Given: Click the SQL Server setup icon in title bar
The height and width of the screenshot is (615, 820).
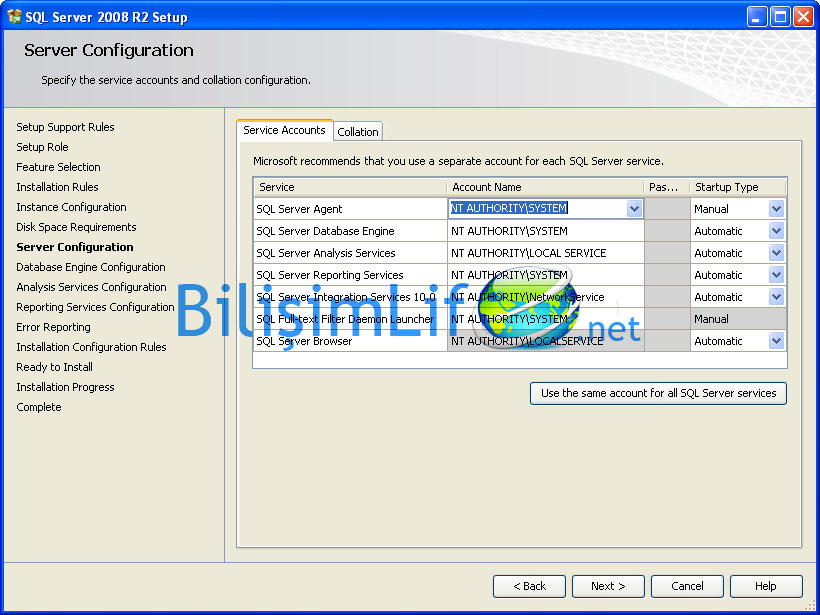Looking at the screenshot, I should pyautogui.click(x=14, y=17).
